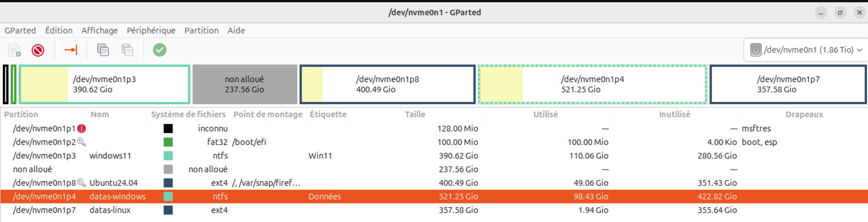Screen dimensions: 868x222
Task: Open the Partition menu
Action: tap(201, 30)
